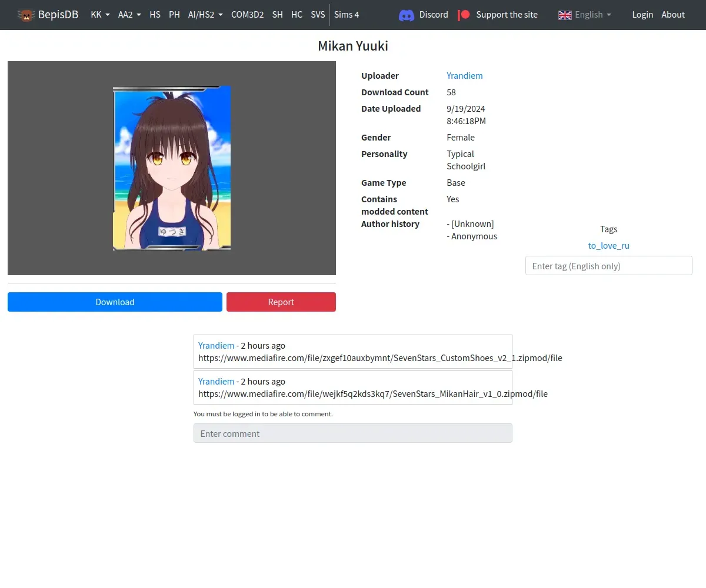This screenshot has width=706, height=588.
Task: Open the COM3D2 section
Action: pos(247,15)
